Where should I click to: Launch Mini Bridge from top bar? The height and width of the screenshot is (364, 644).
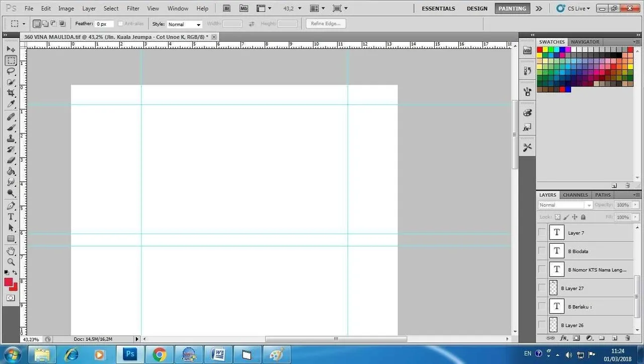pyautogui.click(x=244, y=9)
